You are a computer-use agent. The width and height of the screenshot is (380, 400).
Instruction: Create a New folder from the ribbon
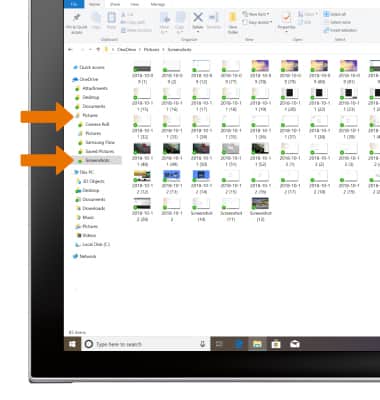pos(233,23)
